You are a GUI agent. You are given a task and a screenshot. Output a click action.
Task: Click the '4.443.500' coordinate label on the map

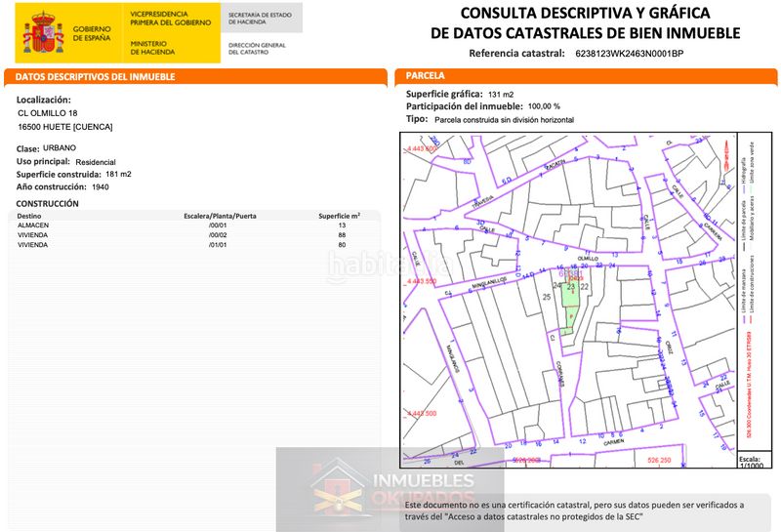[x=422, y=414]
